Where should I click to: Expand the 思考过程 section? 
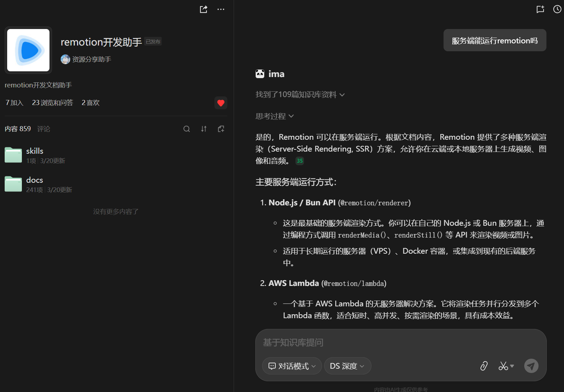tap(275, 116)
